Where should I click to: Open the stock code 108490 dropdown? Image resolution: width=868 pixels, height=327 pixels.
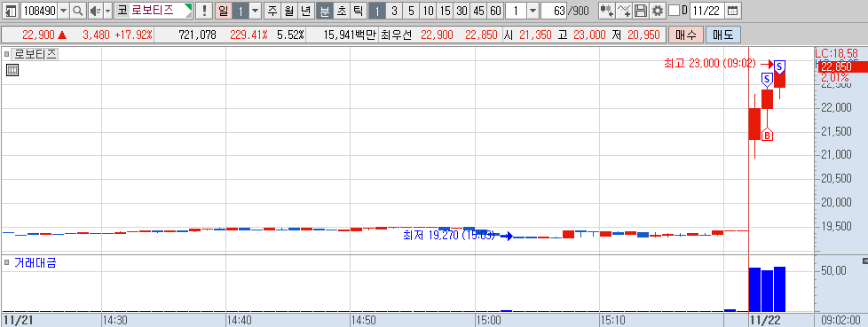click(64, 11)
